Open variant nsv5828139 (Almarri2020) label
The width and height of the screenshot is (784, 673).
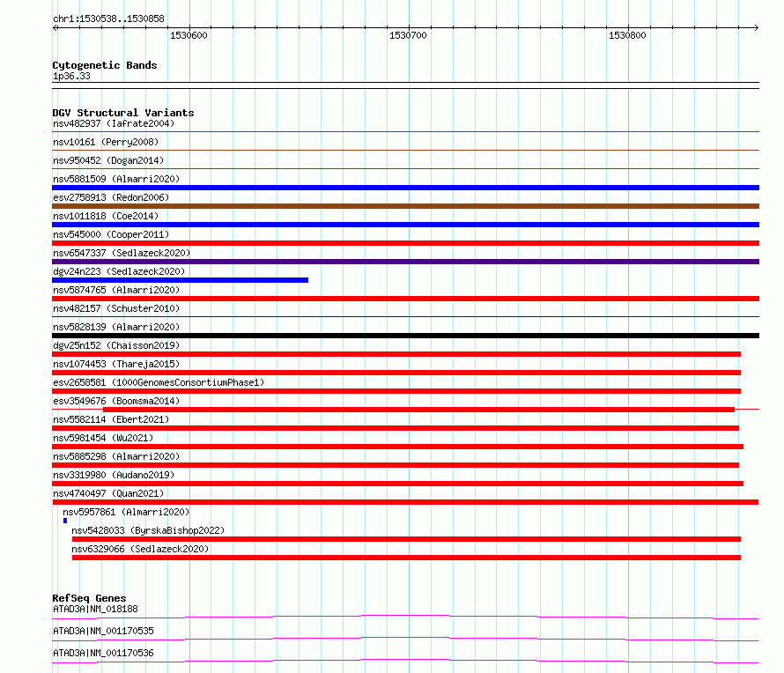click(116, 327)
